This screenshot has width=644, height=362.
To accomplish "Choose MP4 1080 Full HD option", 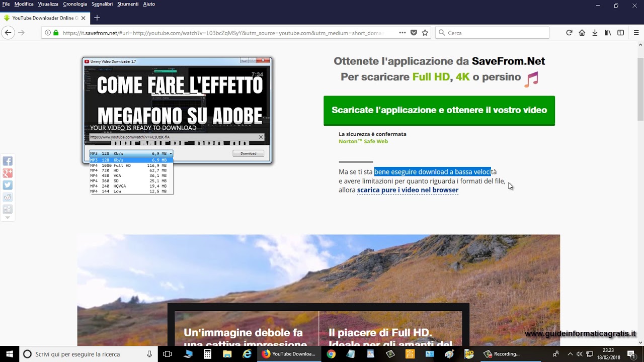I will tap(131, 165).
